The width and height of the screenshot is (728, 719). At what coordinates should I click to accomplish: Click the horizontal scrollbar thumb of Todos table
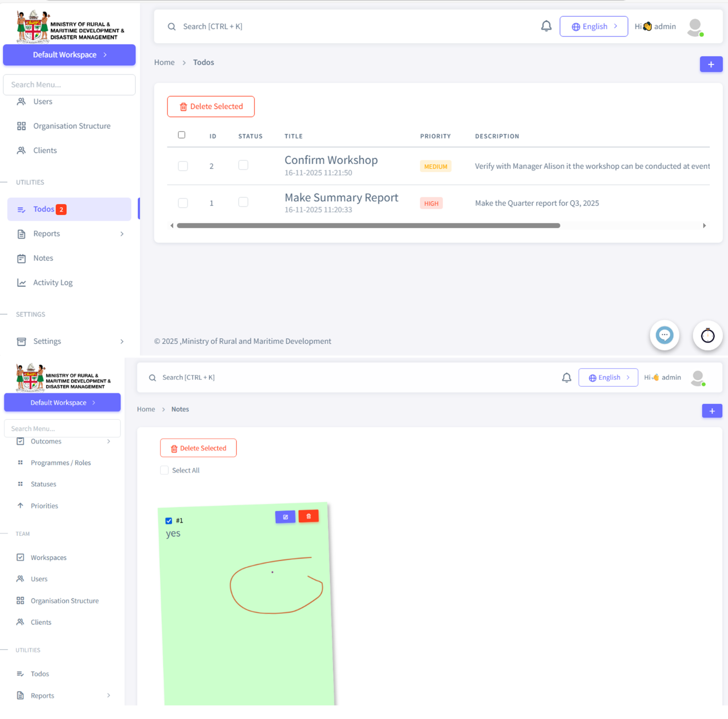coord(368,226)
